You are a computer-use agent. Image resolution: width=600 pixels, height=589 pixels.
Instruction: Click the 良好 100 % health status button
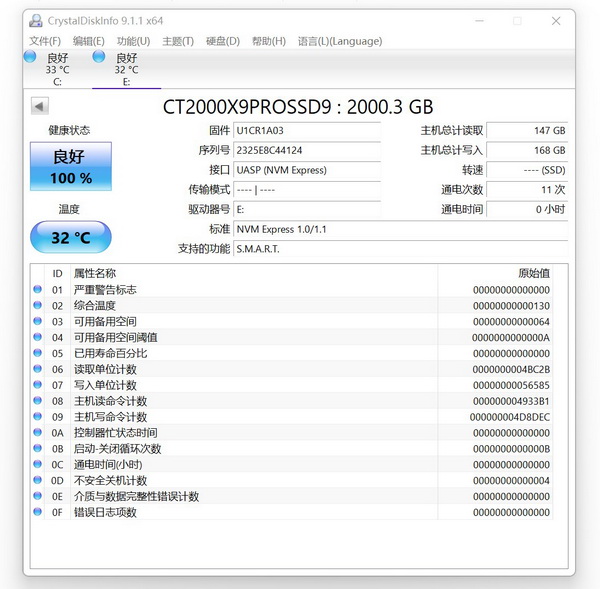point(71,166)
